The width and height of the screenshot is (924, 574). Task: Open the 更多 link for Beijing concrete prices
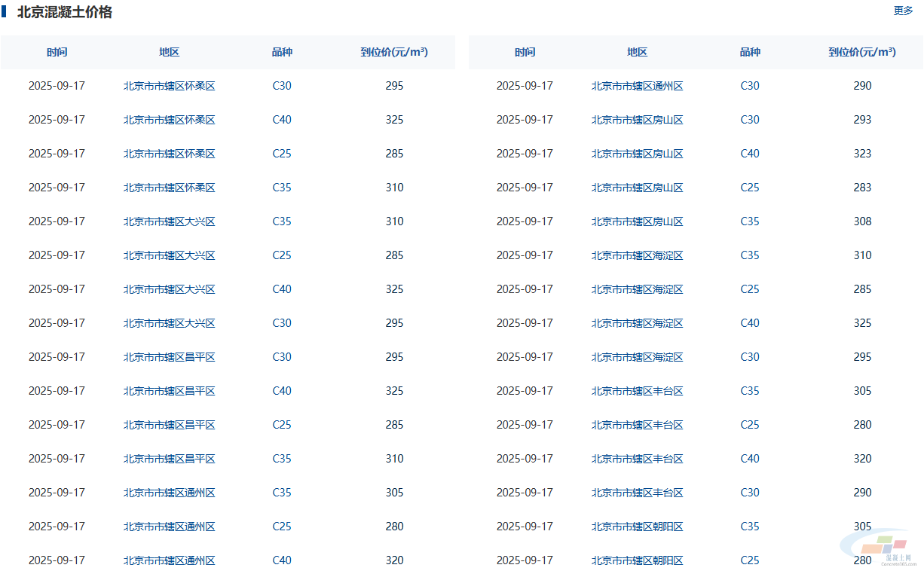(x=903, y=11)
